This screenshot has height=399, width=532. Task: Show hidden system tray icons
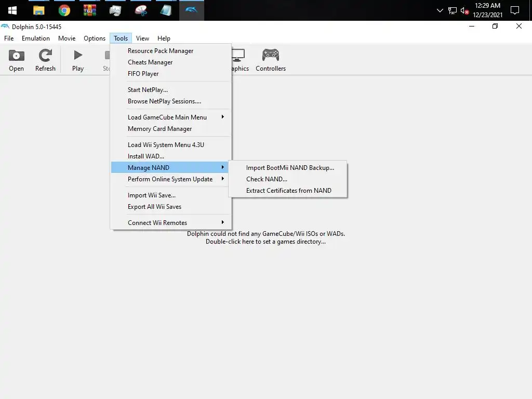[440, 10]
